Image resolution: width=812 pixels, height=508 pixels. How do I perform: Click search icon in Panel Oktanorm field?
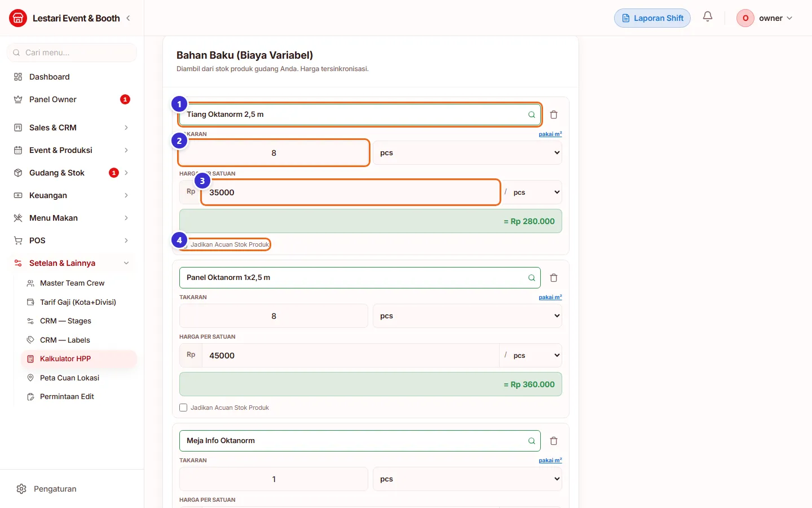[x=531, y=278]
